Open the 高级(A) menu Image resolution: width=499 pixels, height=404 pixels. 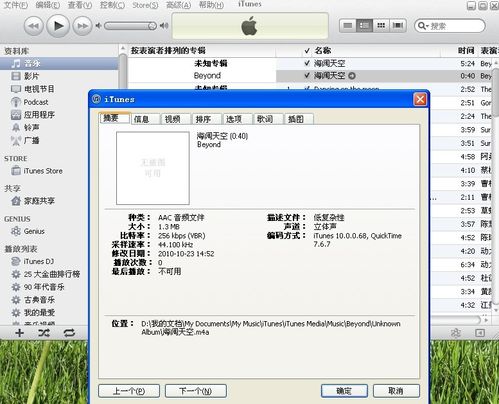pyautogui.click(x=178, y=5)
